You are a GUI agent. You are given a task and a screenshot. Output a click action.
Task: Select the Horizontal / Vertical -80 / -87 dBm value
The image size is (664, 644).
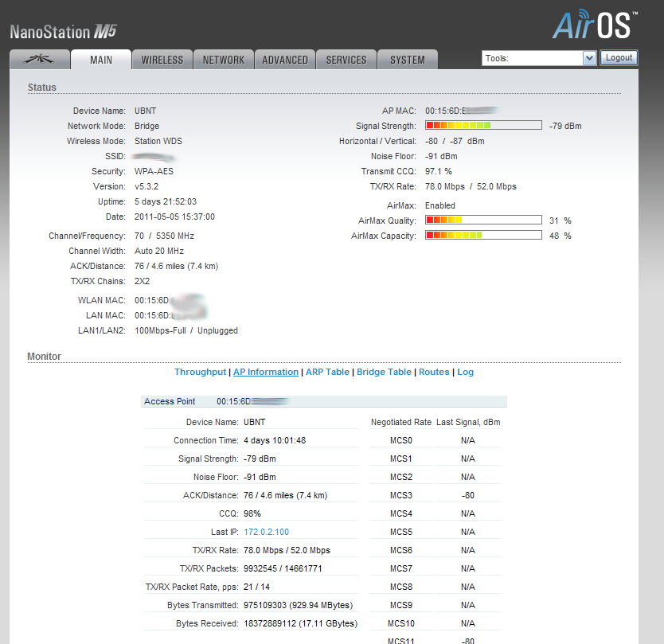[x=455, y=141]
